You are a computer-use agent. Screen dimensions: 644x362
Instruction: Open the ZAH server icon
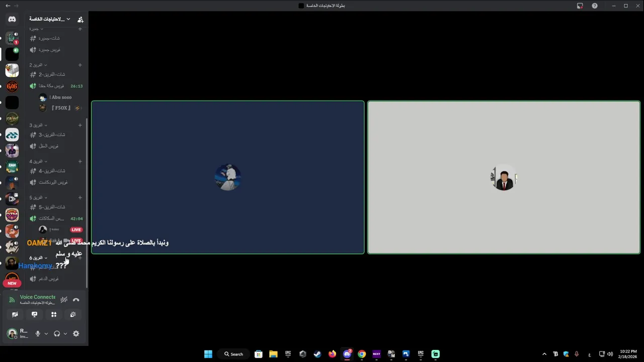point(12,166)
